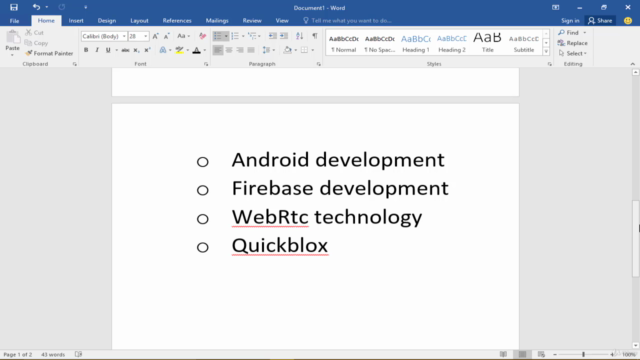
Task: Click the Undo arrow icon
Action: pyautogui.click(x=36, y=7)
